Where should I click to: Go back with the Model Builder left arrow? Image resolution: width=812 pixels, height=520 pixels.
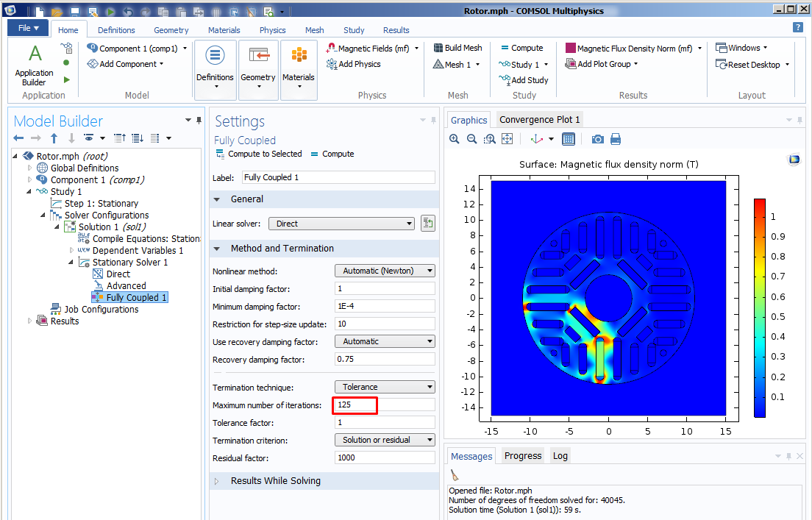pyautogui.click(x=18, y=138)
